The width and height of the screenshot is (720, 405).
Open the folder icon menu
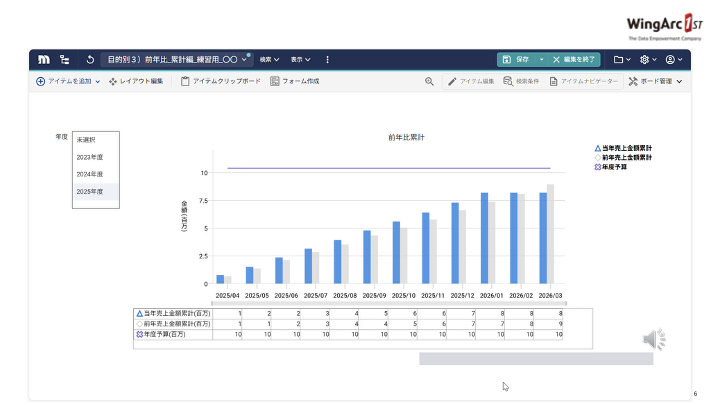click(622, 60)
